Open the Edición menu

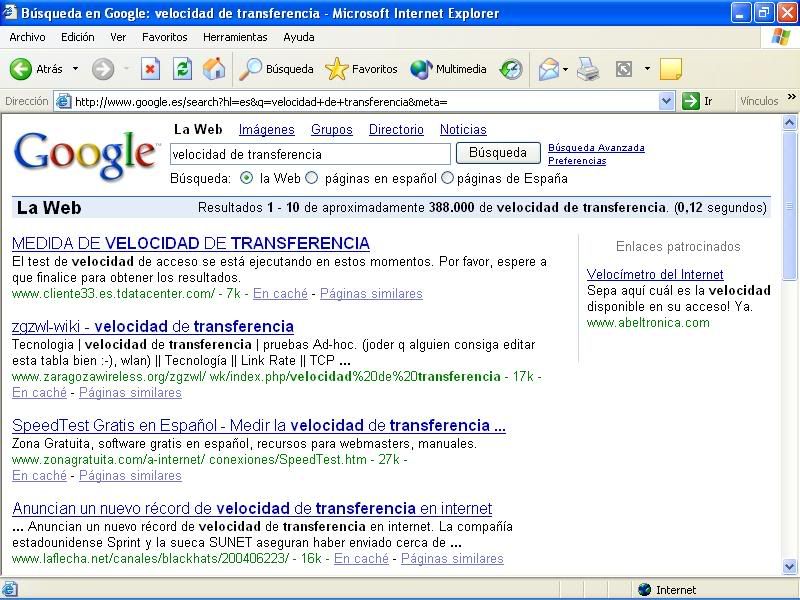(78, 37)
